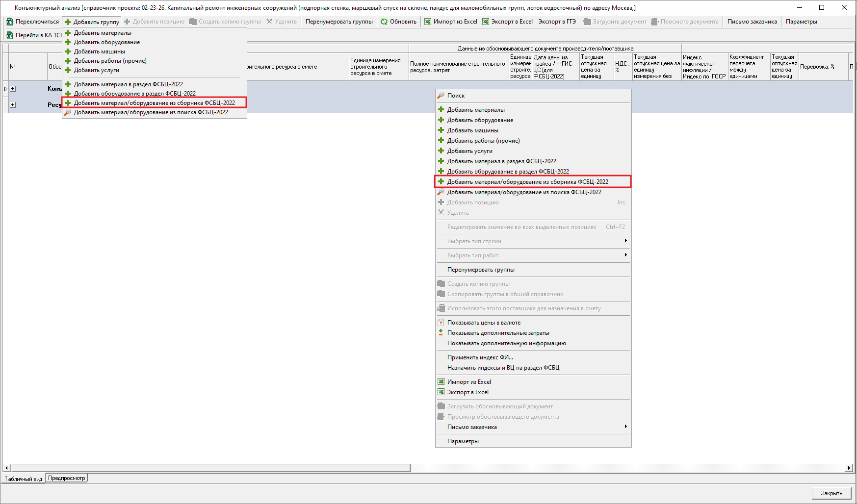The height and width of the screenshot is (504, 857).
Task: Click the Экспорт в Excel toolbar icon
Action: click(x=486, y=22)
